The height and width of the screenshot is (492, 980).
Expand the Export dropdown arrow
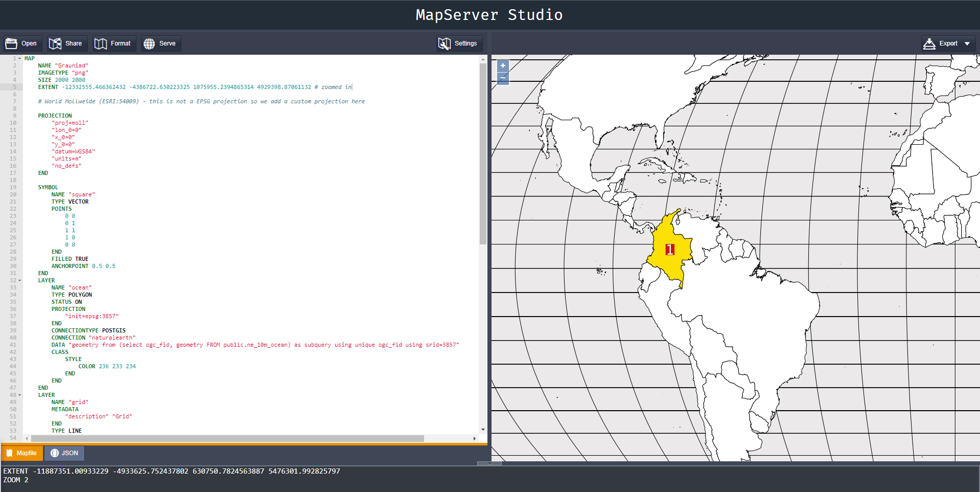point(967,43)
